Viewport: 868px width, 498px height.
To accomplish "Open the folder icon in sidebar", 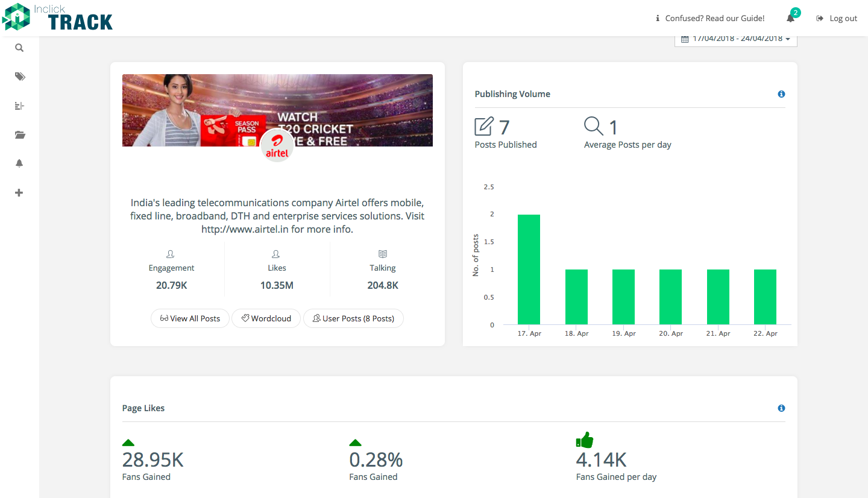I will point(20,134).
